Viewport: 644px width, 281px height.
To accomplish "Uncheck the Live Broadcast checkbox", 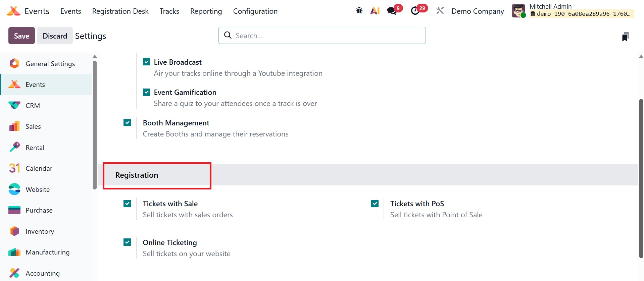I will pyautogui.click(x=147, y=62).
